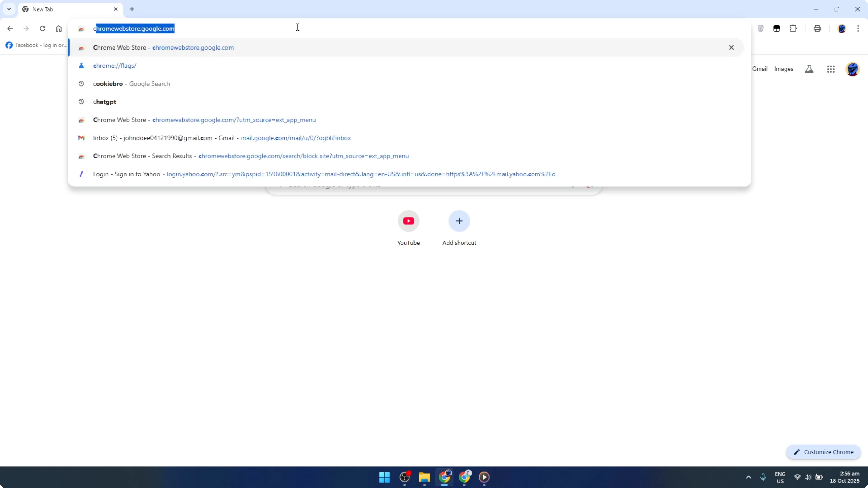Navigate back with the back arrow

point(10,29)
